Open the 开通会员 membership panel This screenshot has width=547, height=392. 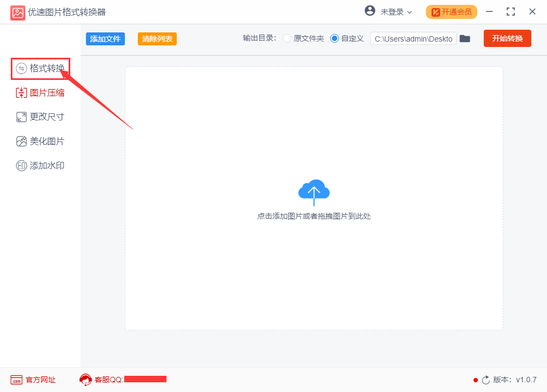point(451,11)
